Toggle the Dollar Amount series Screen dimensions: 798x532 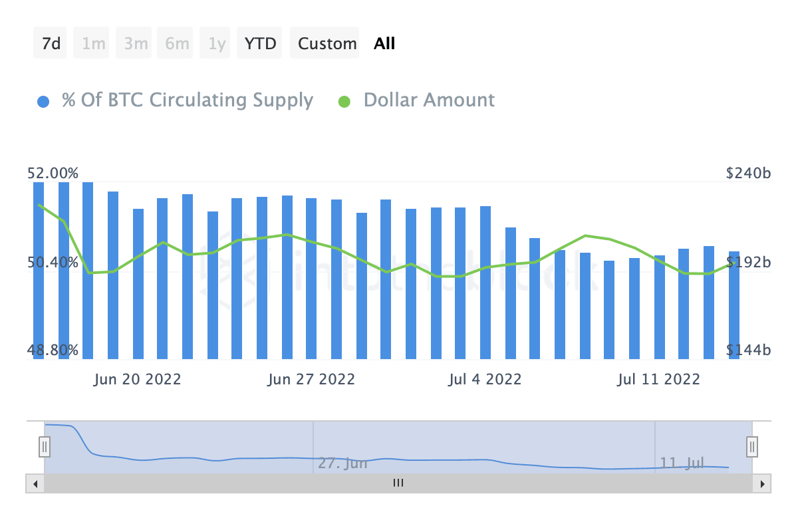(x=429, y=100)
